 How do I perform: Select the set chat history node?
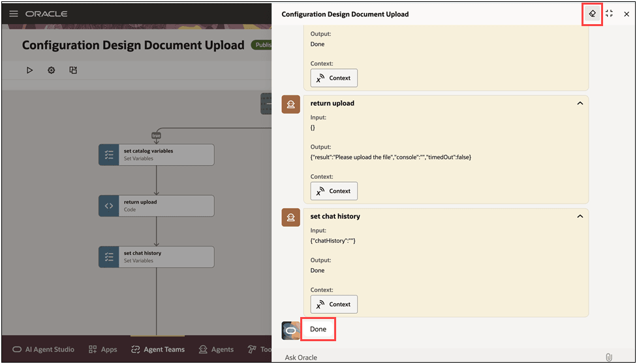click(x=157, y=257)
